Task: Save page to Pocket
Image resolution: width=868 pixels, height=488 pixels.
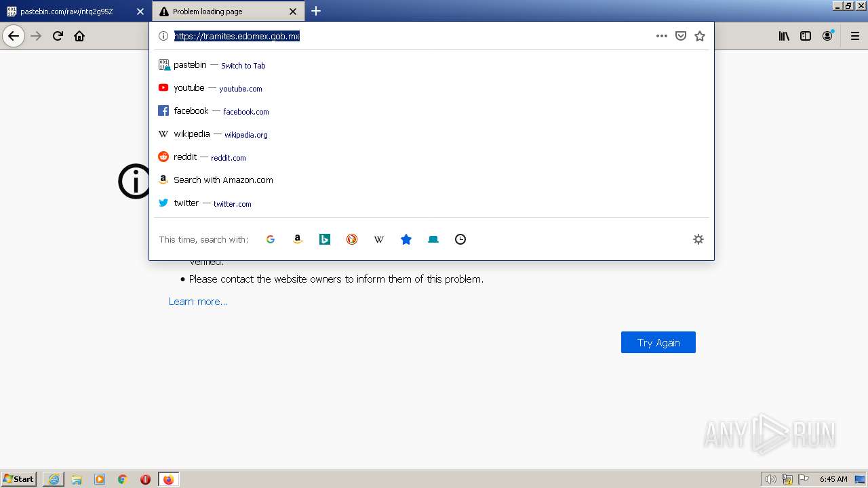Action: pyautogui.click(x=681, y=36)
